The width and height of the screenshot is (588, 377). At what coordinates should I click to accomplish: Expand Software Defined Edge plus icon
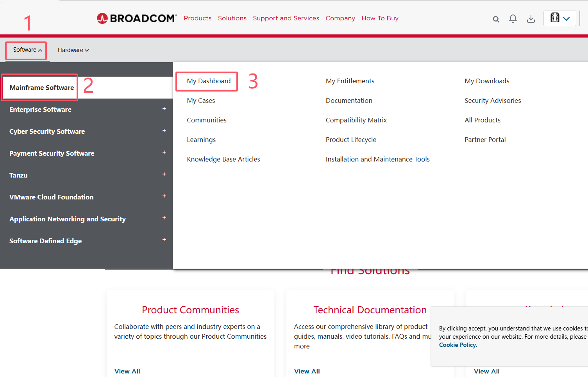click(x=164, y=240)
